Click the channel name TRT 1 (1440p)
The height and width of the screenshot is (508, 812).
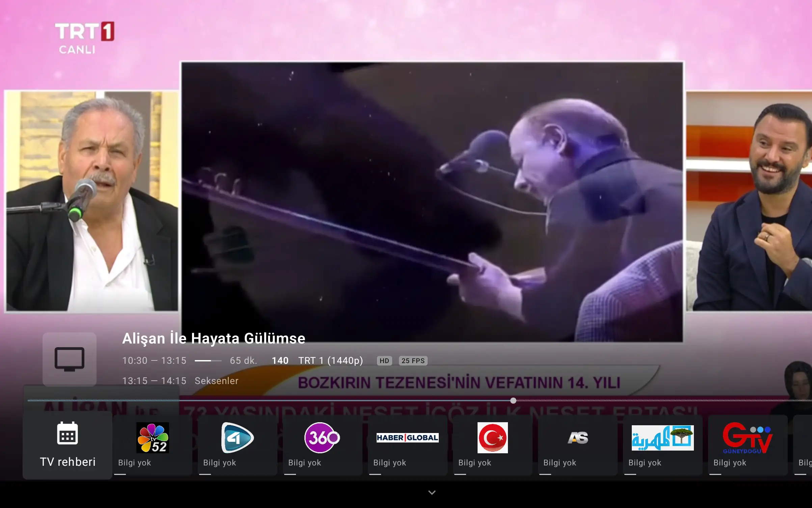(x=331, y=361)
